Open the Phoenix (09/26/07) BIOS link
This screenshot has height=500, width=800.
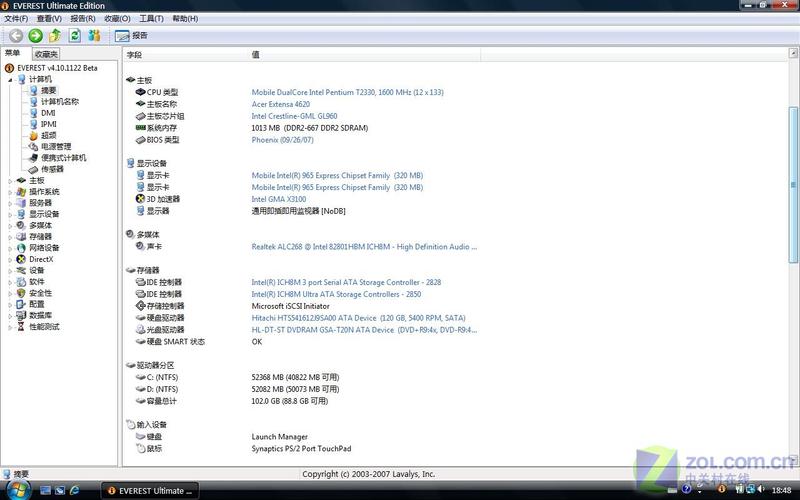[x=282, y=140]
